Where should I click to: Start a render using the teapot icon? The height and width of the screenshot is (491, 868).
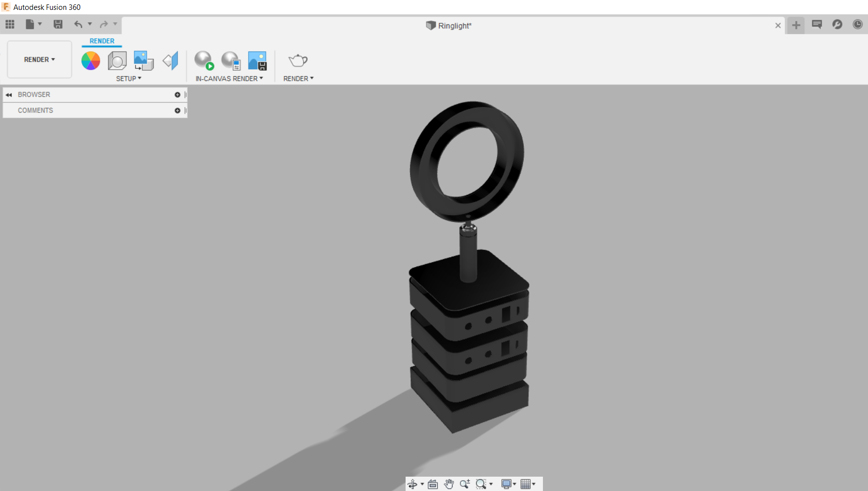[x=298, y=61]
